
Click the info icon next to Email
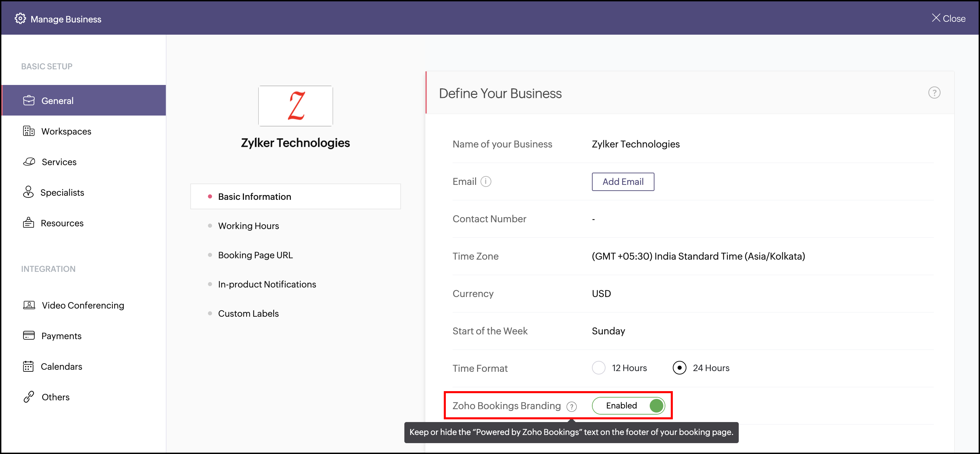pyautogui.click(x=486, y=181)
